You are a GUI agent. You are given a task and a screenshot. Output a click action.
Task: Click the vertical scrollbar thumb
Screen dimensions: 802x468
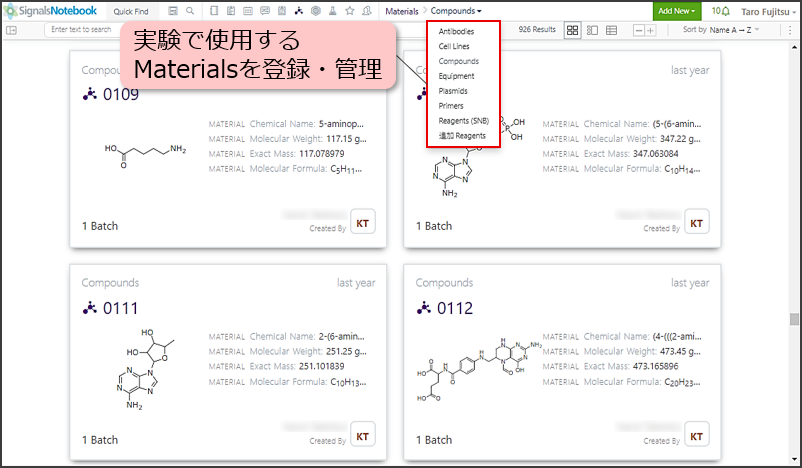[794, 320]
